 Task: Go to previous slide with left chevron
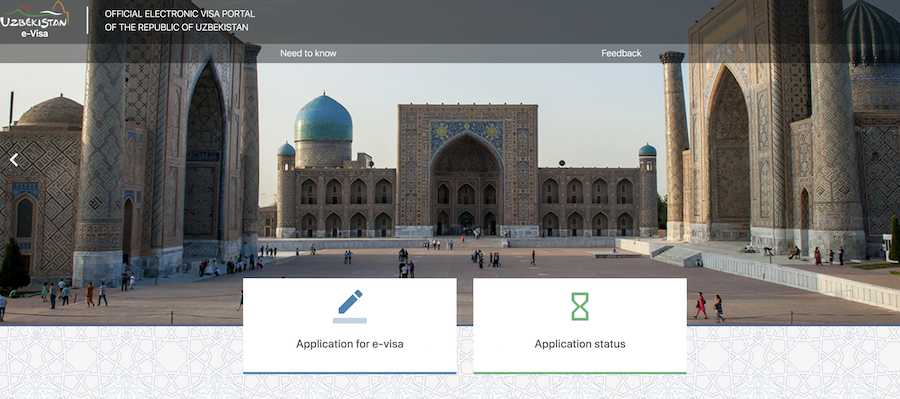tap(14, 161)
